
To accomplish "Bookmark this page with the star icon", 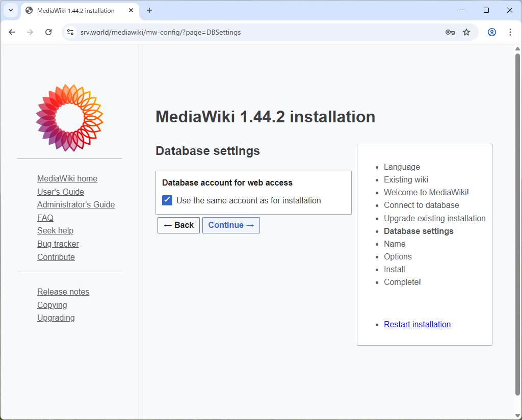I will click(466, 32).
